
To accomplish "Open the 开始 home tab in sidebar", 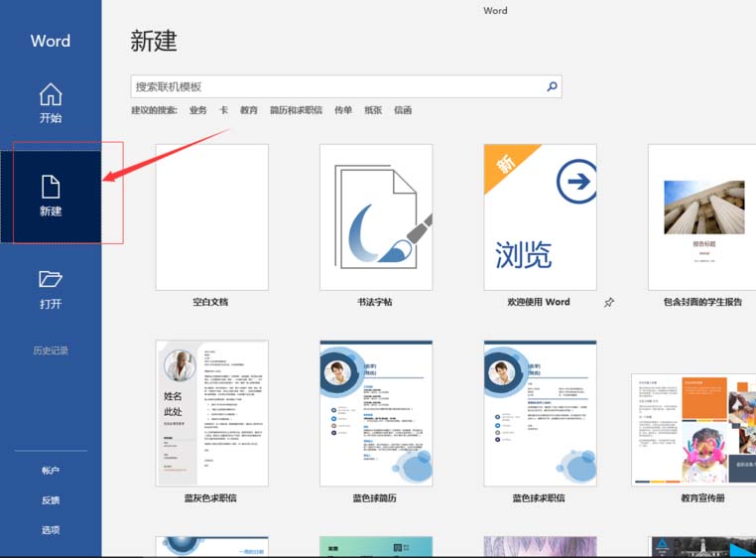I will click(x=51, y=103).
